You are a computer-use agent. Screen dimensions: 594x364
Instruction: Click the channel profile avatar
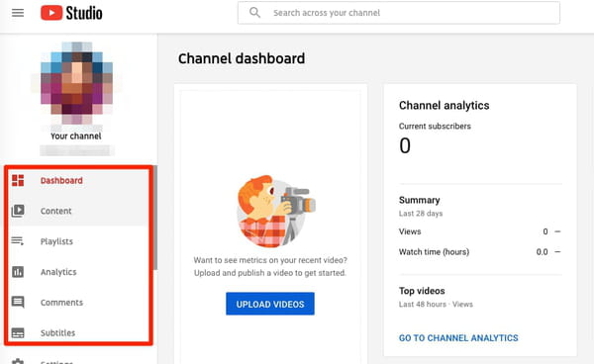pos(77,83)
